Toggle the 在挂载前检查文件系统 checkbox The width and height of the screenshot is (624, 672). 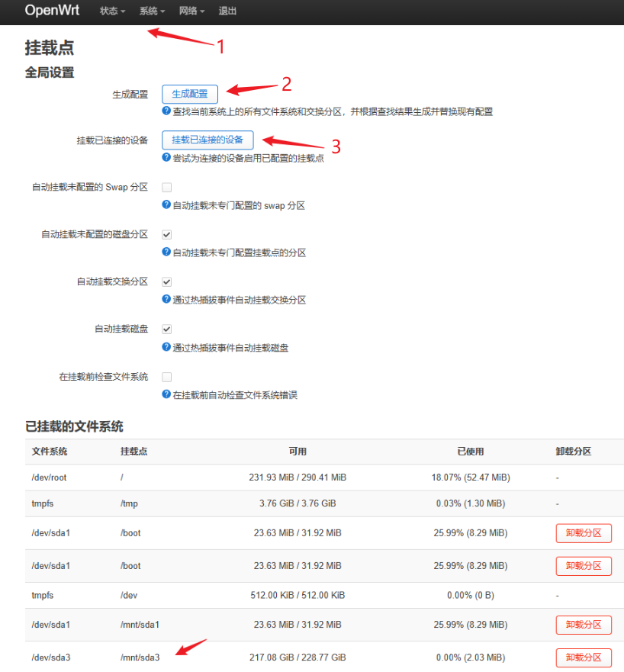click(166, 376)
